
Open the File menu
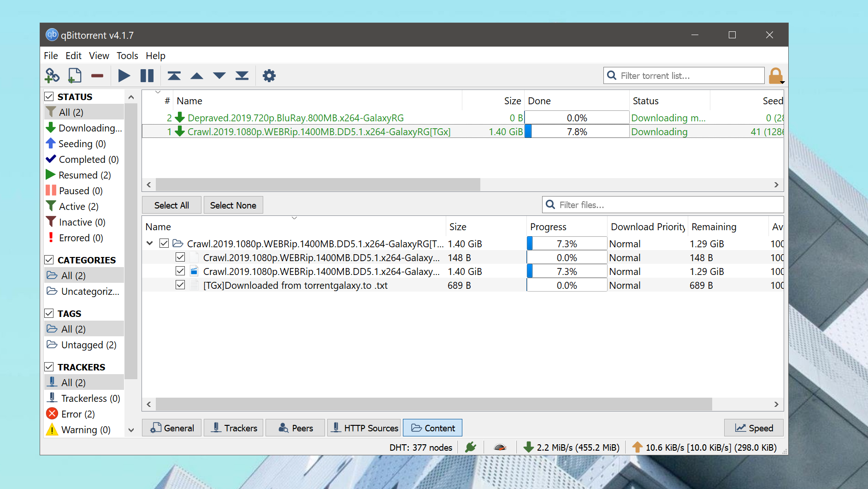51,56
